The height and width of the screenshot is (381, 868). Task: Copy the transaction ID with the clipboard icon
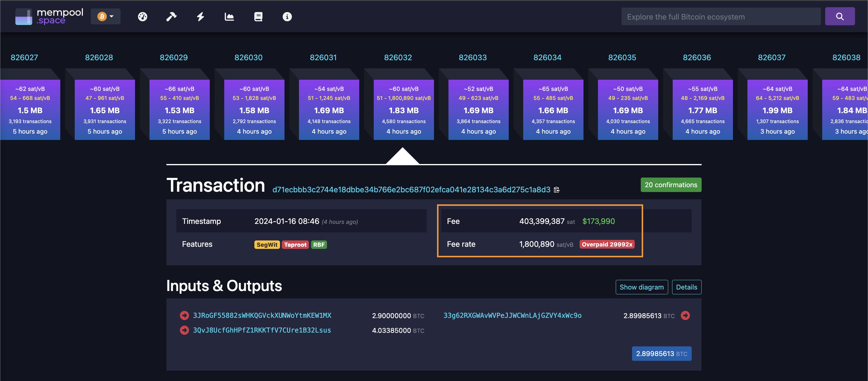coord(557,190)
